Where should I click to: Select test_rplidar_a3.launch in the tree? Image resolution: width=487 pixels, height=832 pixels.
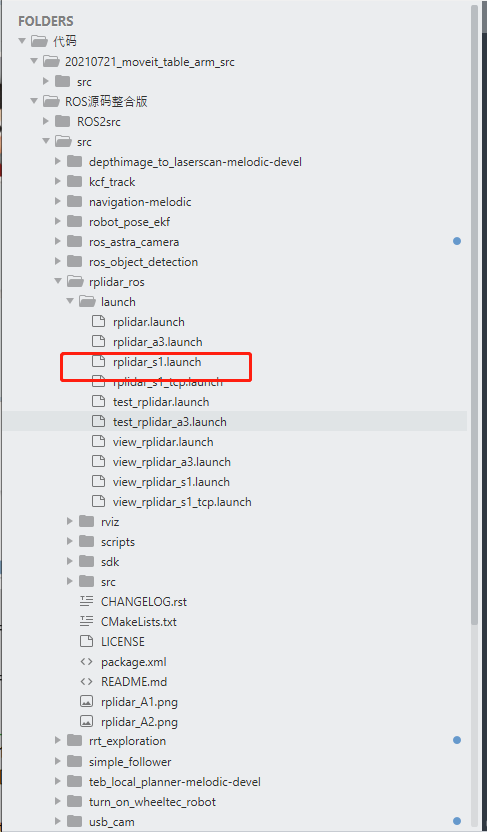[236, 422]
